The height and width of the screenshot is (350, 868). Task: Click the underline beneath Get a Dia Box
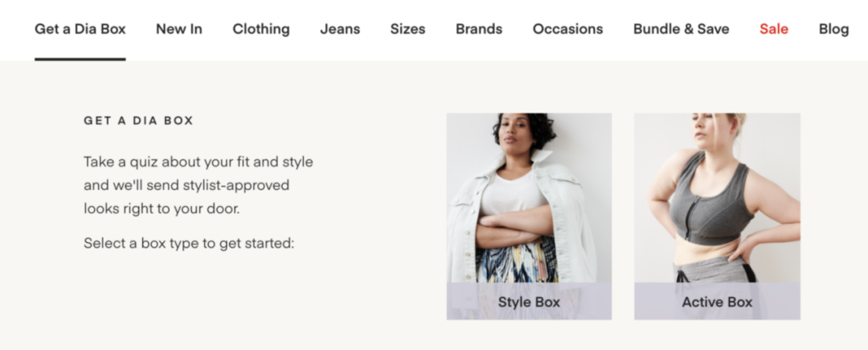point(80,59)
